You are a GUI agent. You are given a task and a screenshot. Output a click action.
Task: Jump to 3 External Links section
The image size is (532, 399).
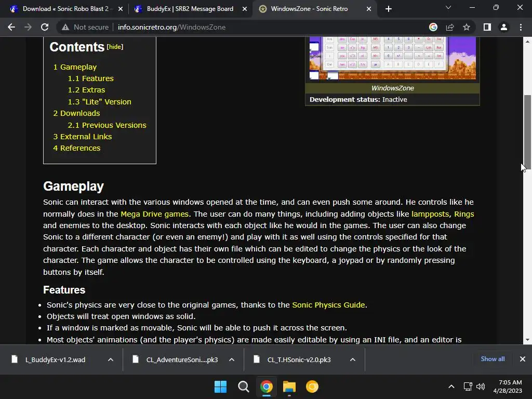click(83, 137)
